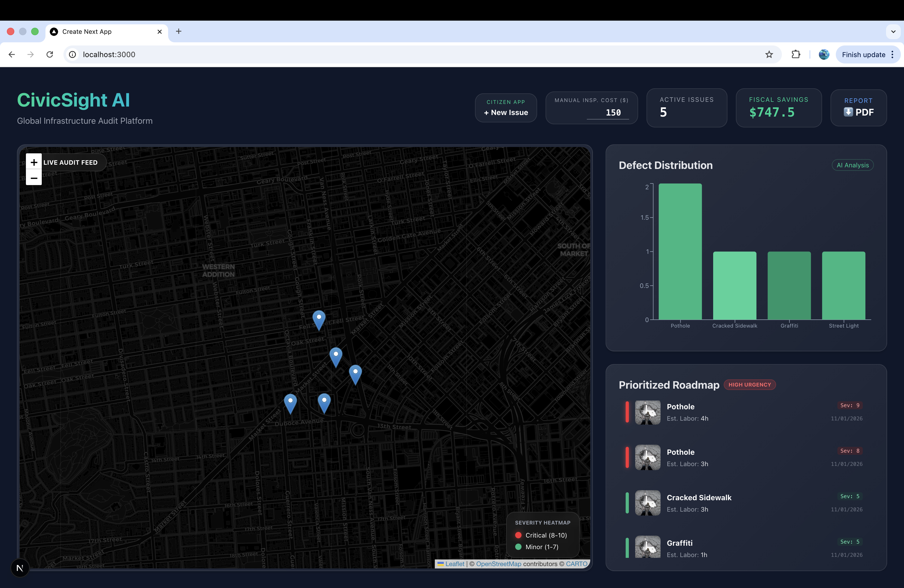Zoom out on the map

click(x=34, y=178)
